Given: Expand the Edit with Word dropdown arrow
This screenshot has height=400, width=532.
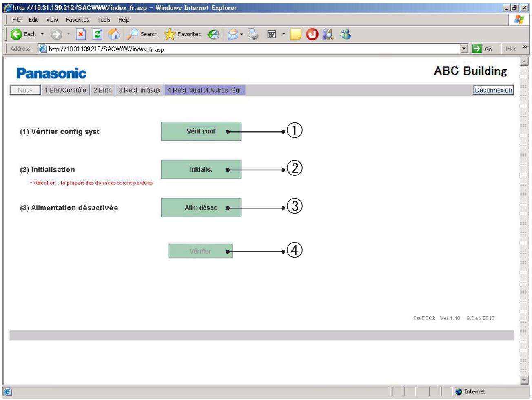Looking at the screenshot, I should (284, 34).
